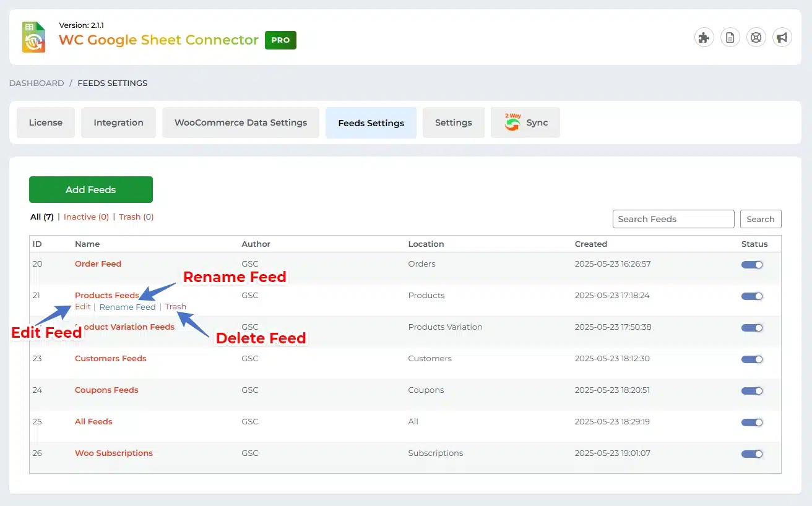Click the lifebuoy support icon

pos(756,38)
